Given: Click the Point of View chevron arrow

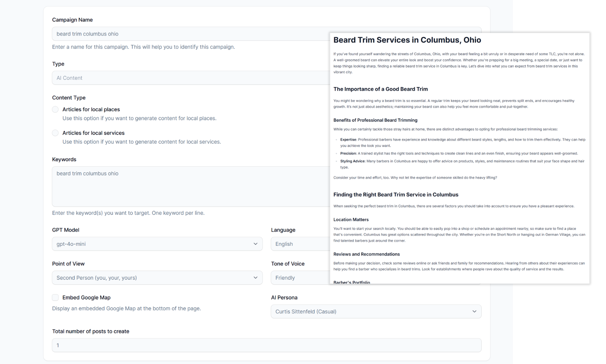Looking at the screenshot, I should coord(255,278).
